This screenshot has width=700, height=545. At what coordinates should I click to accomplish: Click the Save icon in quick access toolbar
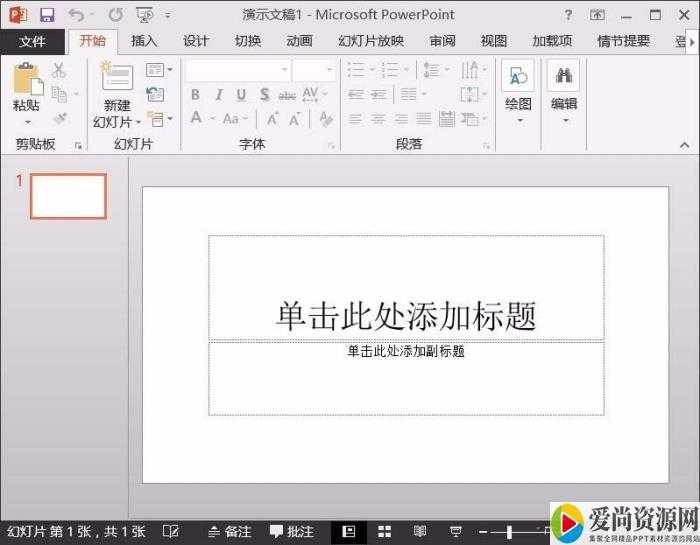(x=47, y=15)
